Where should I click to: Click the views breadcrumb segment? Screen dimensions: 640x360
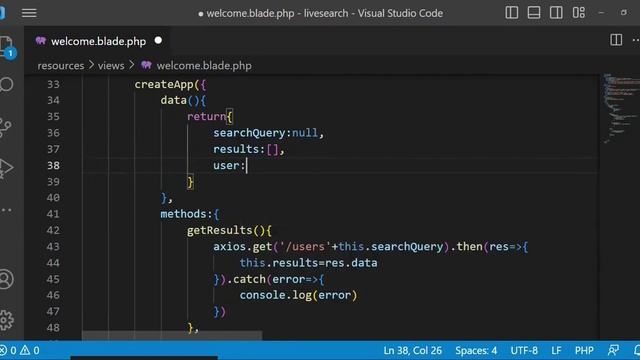pos(111,66)
